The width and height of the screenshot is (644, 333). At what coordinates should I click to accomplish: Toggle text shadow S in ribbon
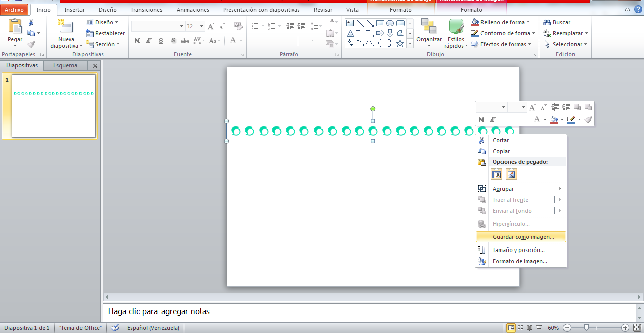pos(173,41)
